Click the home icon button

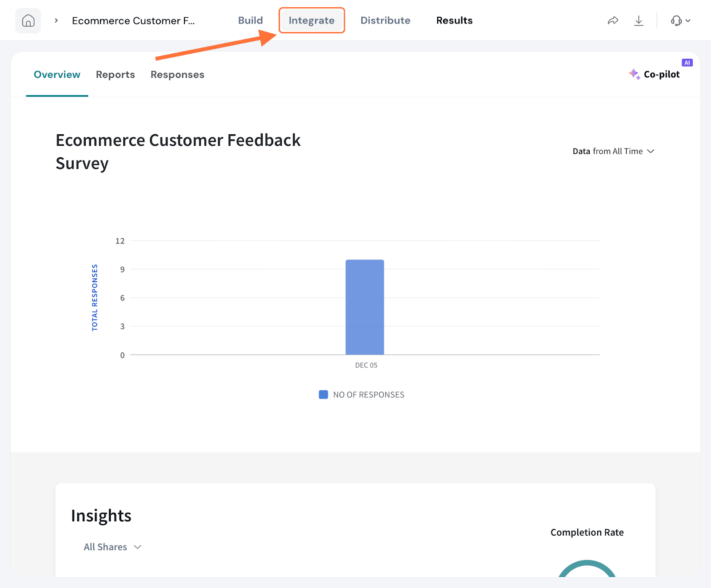(28, 21)
